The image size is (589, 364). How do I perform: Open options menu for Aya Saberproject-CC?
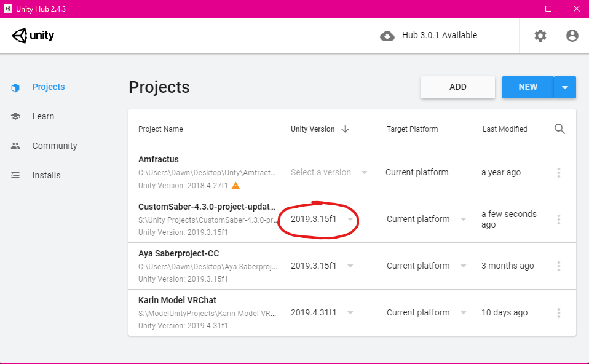pos(558,266)
